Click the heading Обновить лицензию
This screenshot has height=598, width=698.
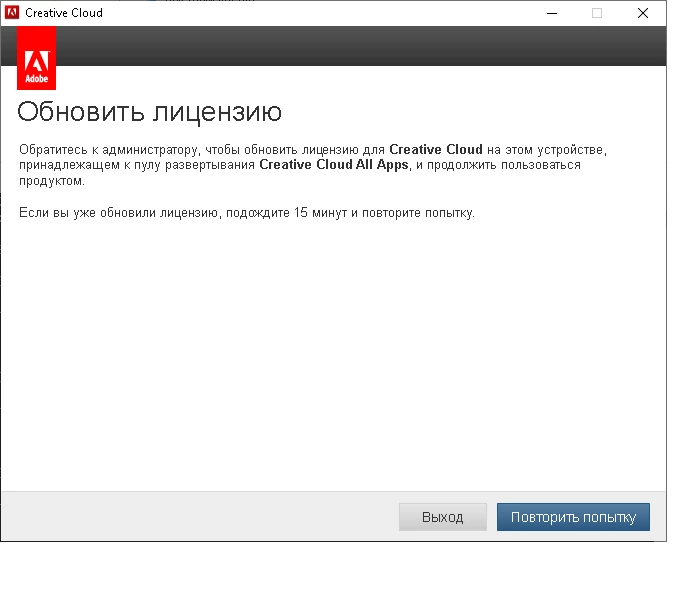[x=150, y=111]
